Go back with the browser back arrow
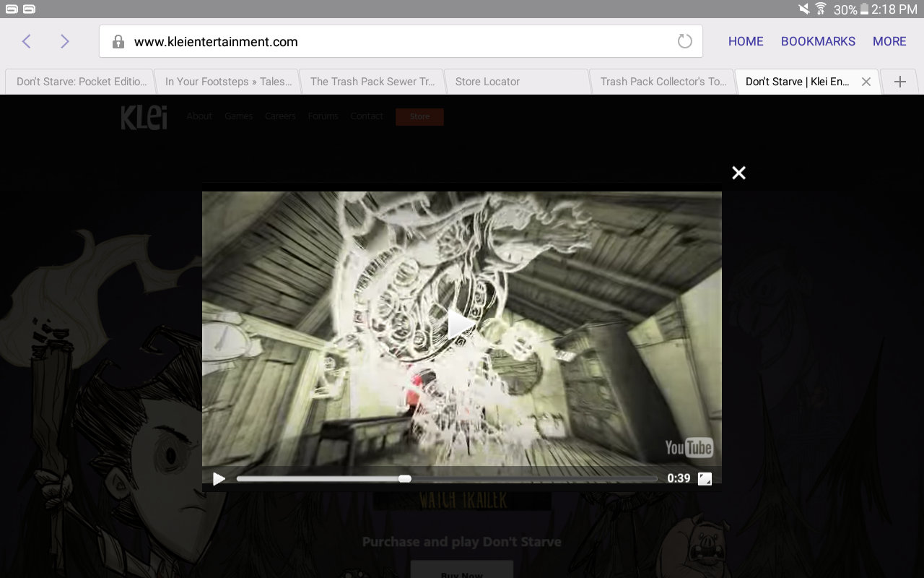924x578 pixels. point(27,41)
